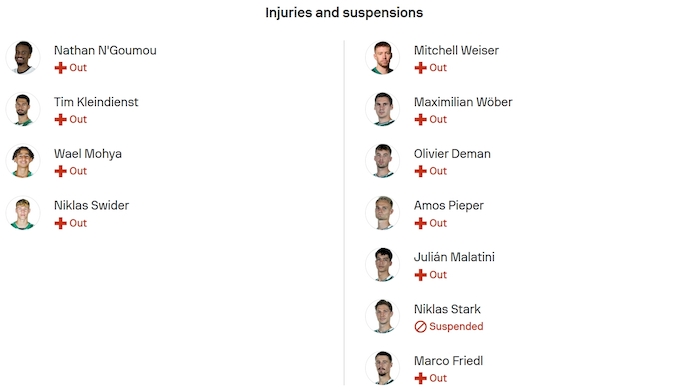Open Marco Friedl's player name
The width and height of the screenshot is (690, 391).
tap(448, 361)
